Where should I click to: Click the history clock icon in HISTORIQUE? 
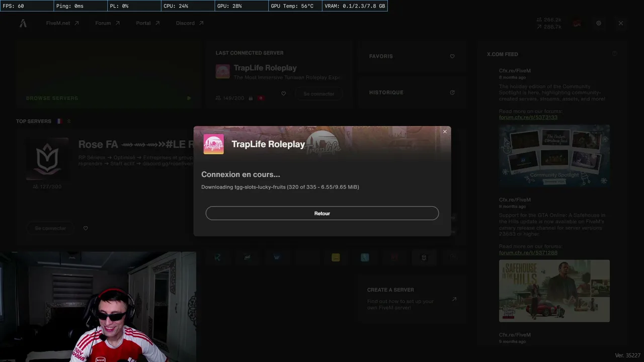[452, 93]
